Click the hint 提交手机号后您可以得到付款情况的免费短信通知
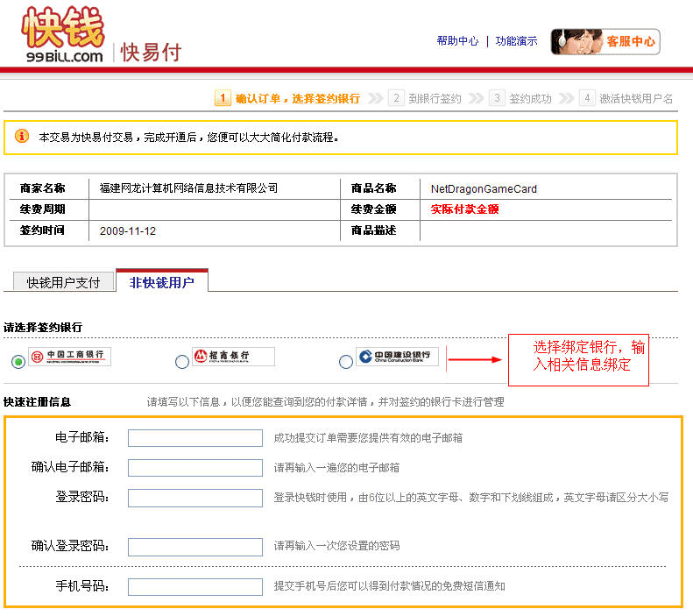This screenshot has width=693, height=616. pos(389,586)
